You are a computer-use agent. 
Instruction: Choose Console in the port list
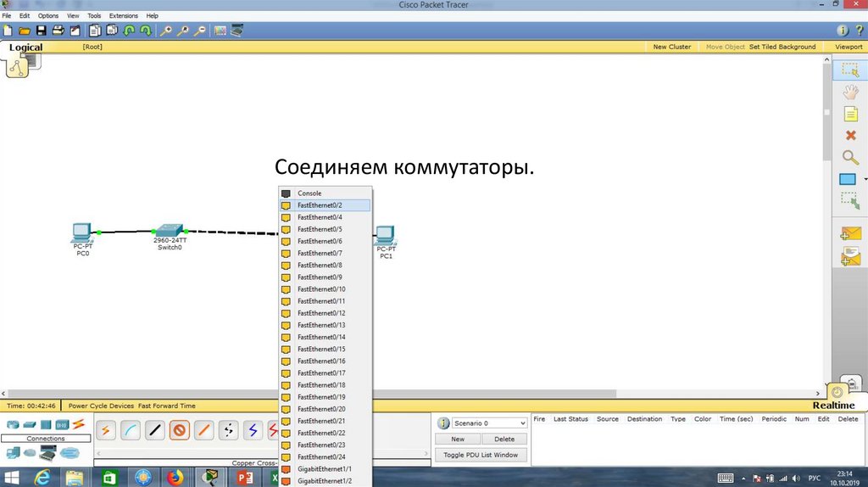[x=325, y=193]
